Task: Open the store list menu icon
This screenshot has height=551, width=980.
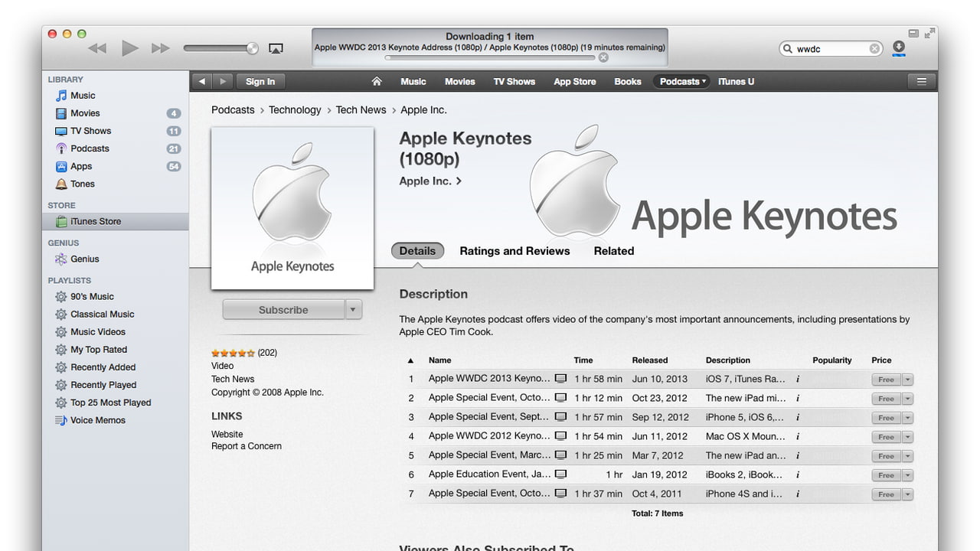Action: coord(922,81)
